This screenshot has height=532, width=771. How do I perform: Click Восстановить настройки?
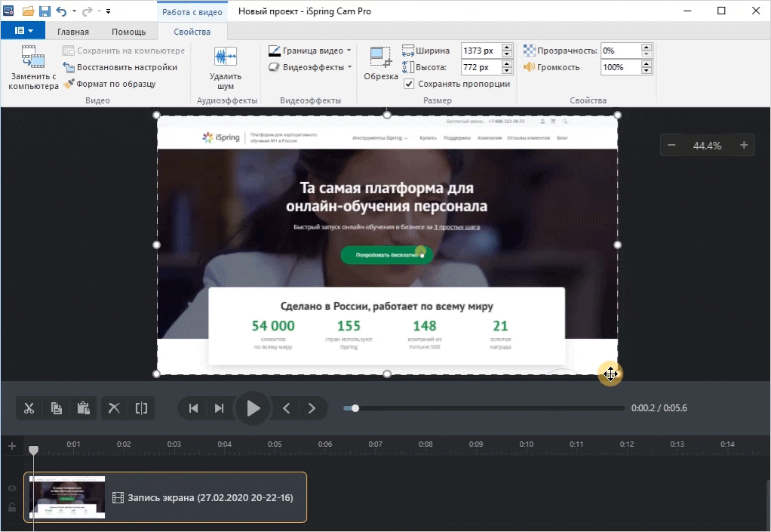(x=120, y=67)
